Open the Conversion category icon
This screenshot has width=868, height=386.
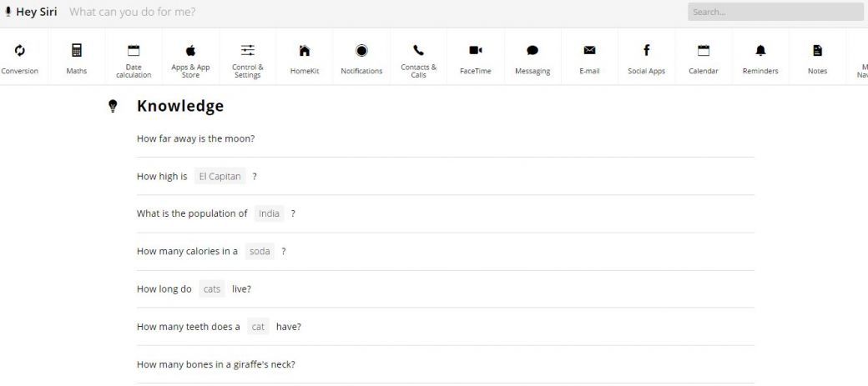[20, 51]
